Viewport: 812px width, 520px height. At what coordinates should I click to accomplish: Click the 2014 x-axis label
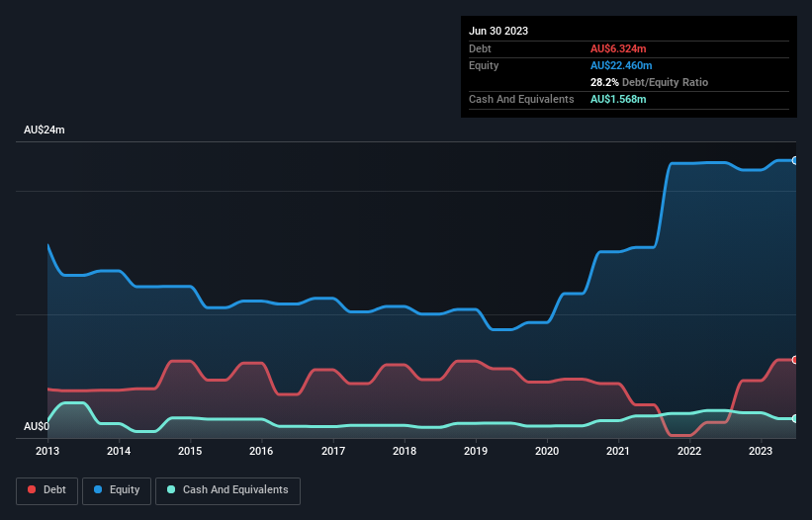[x=119, y=451]
